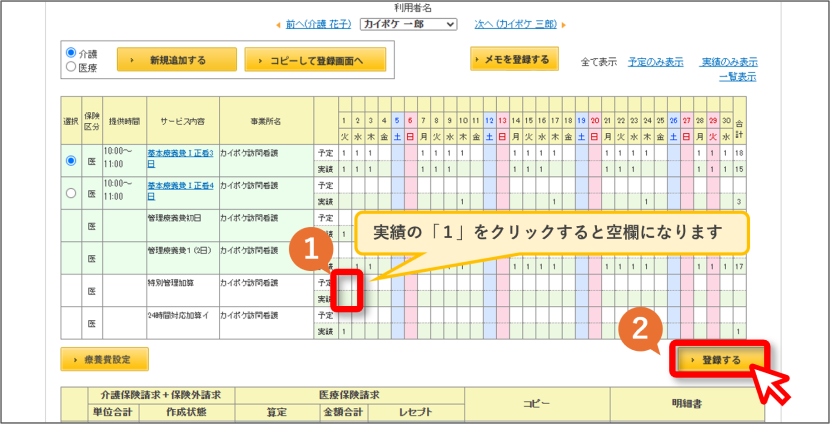This screenshot has height=424, width=830.
Task: Click the 予定のみ表示 link
Action: 655,62
